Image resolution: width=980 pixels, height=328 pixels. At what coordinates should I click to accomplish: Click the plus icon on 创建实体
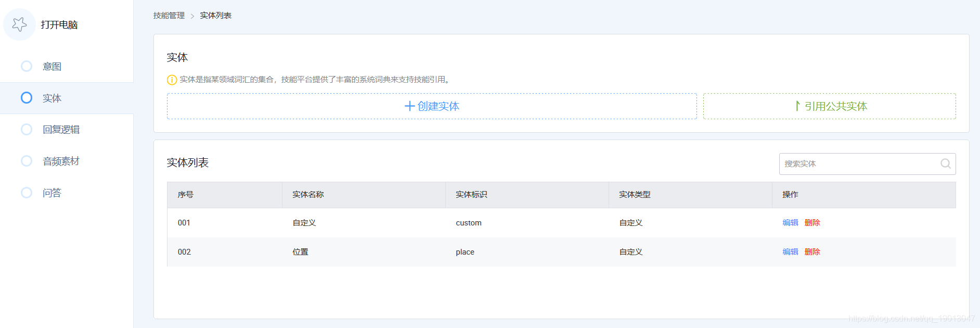(x=409, y=106)
